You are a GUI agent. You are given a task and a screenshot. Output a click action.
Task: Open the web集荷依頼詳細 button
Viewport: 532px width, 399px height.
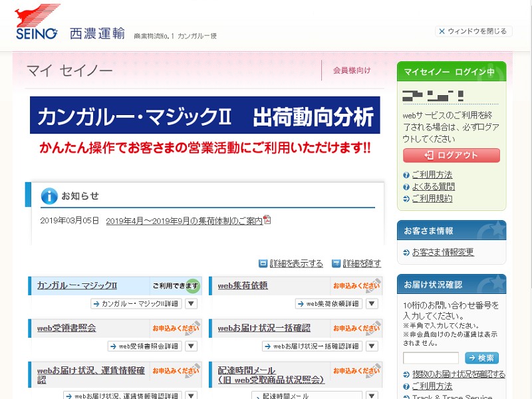329,304
